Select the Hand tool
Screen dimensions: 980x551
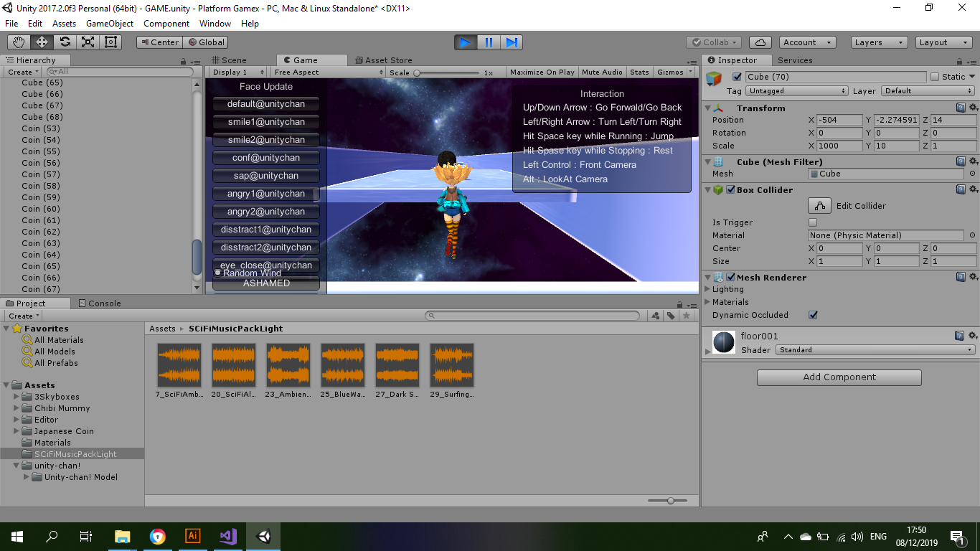pyautogui.click(x=19, y=42)
